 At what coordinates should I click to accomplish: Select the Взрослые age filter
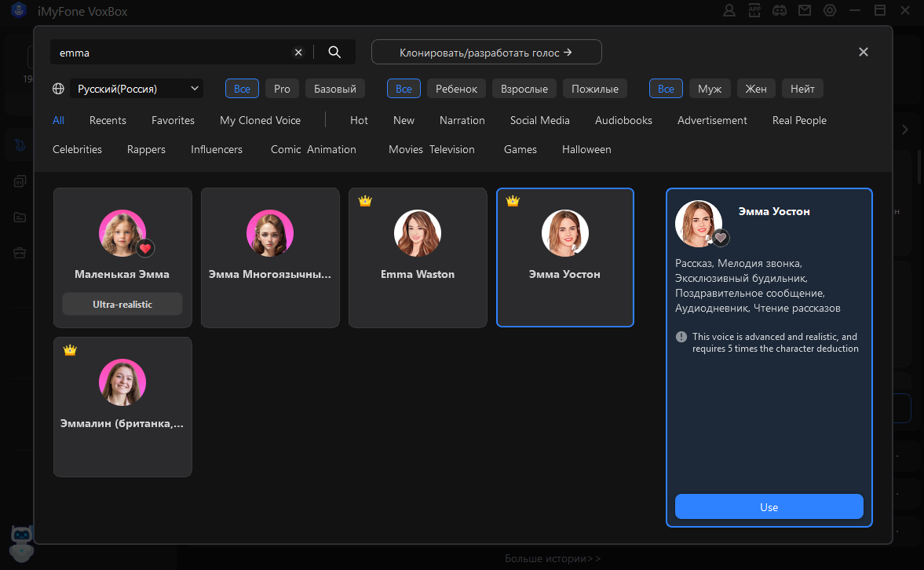pyautogui.click(x=524, y=89)
